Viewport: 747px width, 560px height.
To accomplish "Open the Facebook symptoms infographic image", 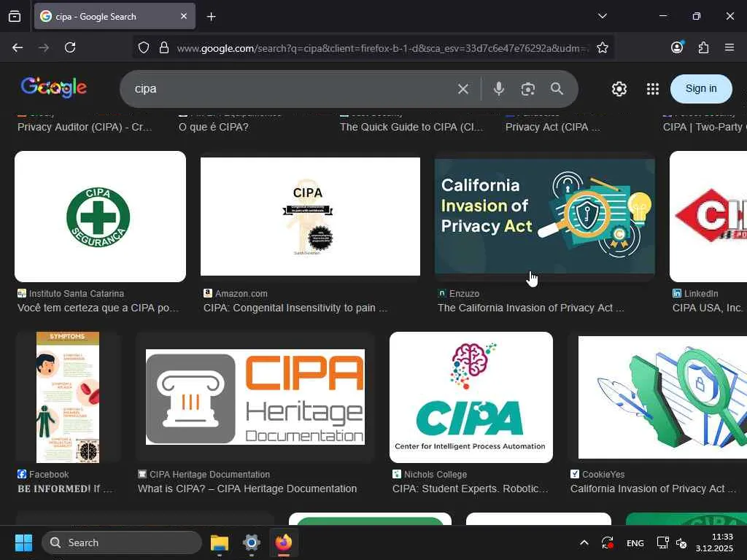I will pyautogui.click(x=68, y=397).
